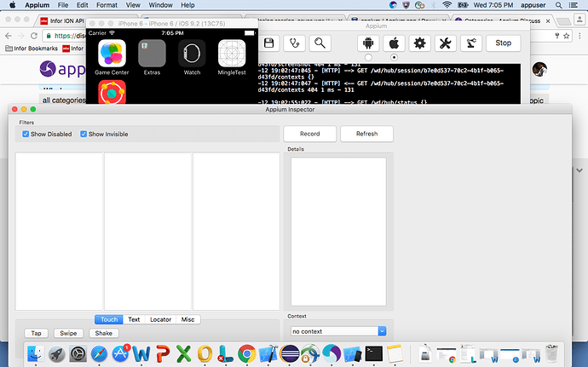588x367 pixels.
Task: Open Xcode from the Dock
Action: pos(268,353)
